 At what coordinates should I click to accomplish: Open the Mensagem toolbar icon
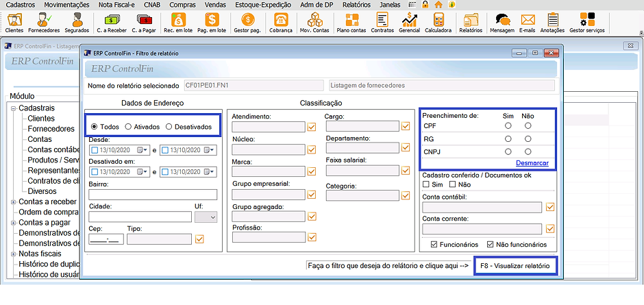(502, 23)
